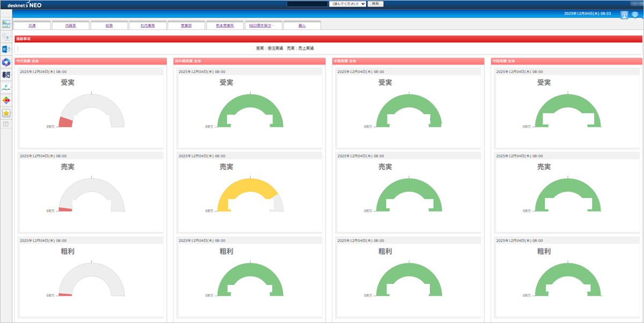This screenshot has width=644, height=323.
Task: Open Microsoft 365 Copilot sidebar icon
Action: pyautogui.click(x=6, y=62)
